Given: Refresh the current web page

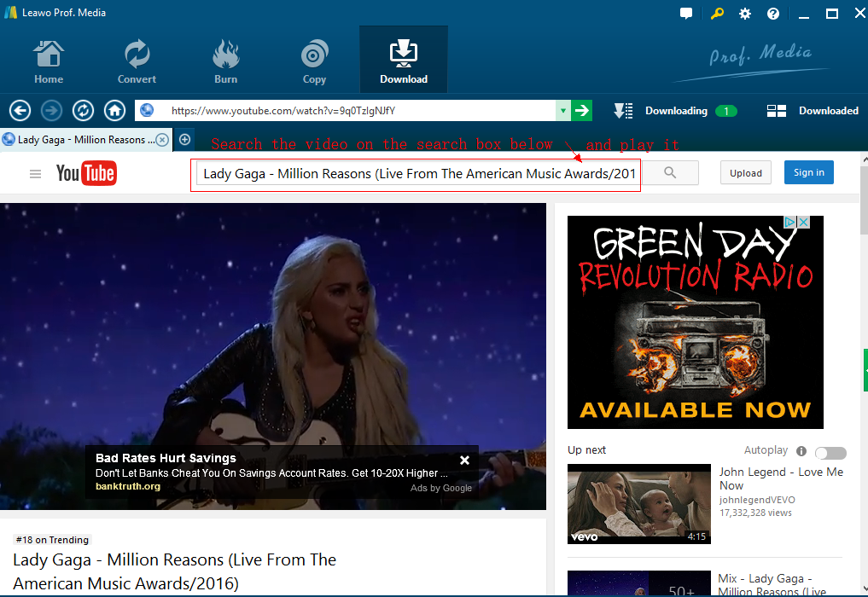Looking at the screenshot, I should pyautogui.click(x=83, y=111).
